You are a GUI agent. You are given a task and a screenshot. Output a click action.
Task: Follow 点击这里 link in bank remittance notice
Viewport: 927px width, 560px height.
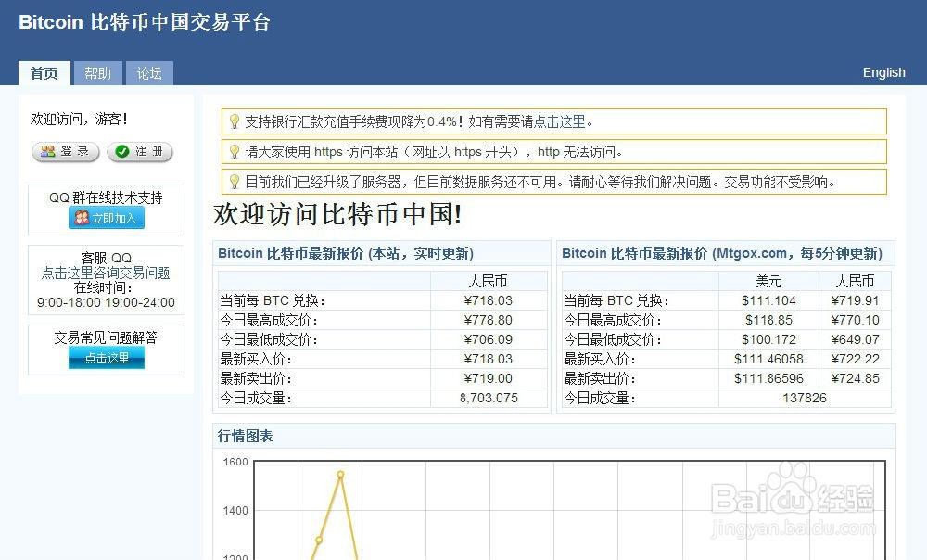pos(560,121)
